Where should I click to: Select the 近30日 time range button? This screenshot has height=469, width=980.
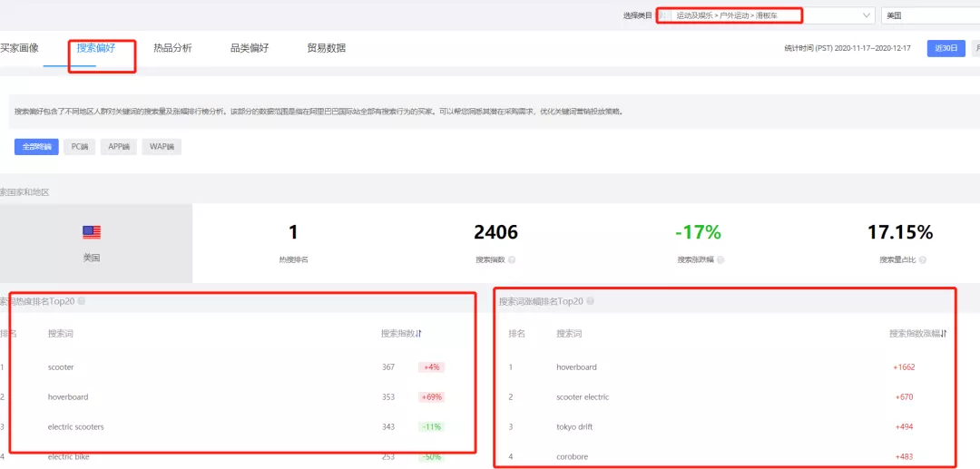(x=946, y=48)
